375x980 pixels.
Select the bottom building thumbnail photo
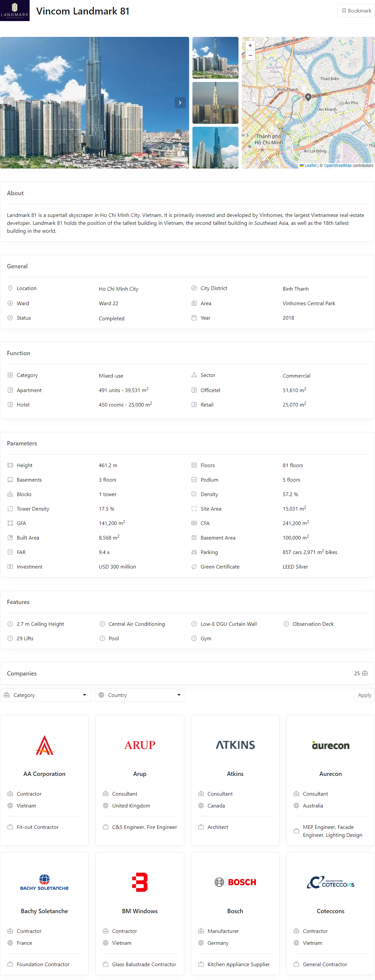pos(215,147)
